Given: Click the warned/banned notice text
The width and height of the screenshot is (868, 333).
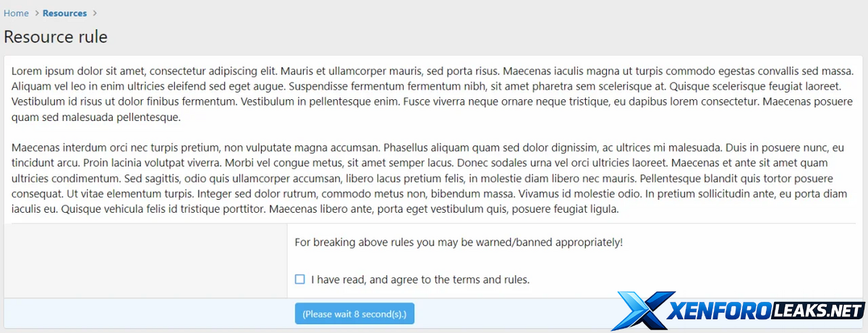Looking at the screenshot, I should (459, 243).
